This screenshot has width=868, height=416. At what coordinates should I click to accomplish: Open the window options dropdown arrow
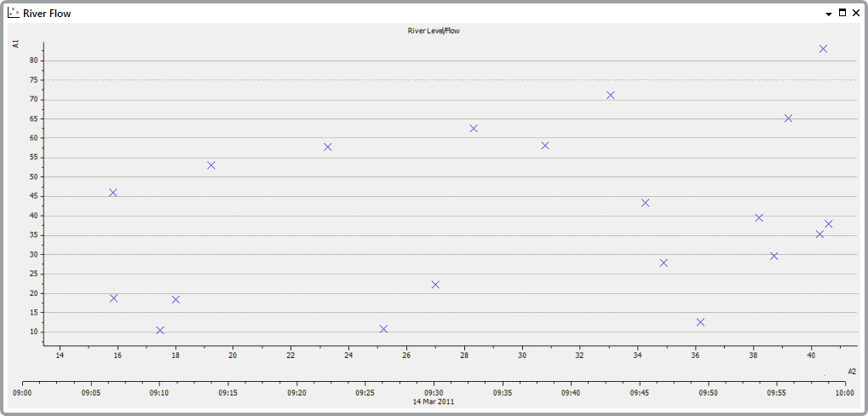(x=829, y=14)
